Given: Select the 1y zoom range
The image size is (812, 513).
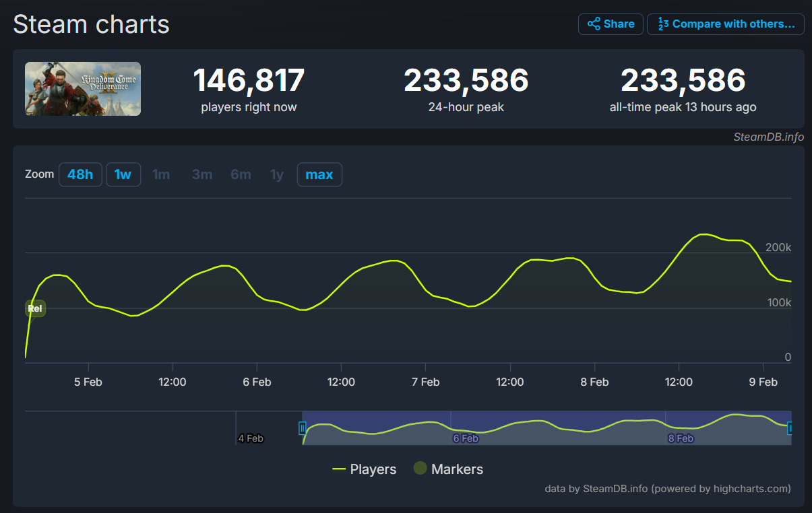Looking at the screenshot, I should pos(277,175).
